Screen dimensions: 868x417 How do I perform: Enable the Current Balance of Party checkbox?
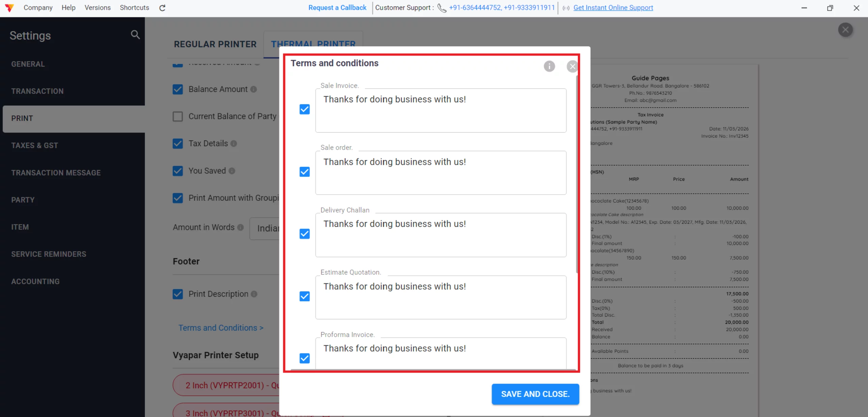(x=178, y=116)
